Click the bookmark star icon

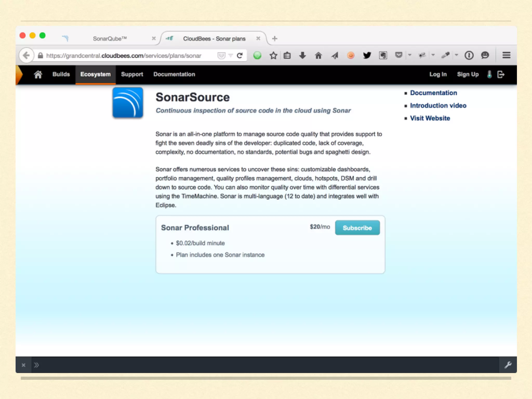tap(273, 55)
